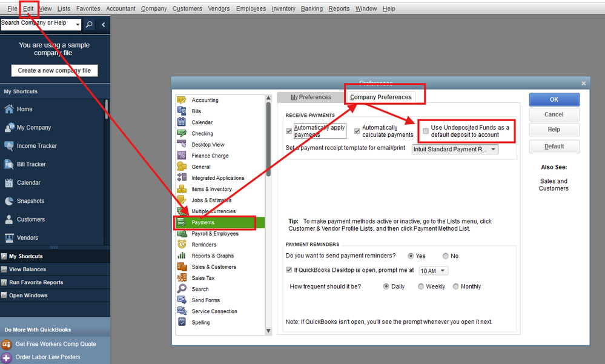Click the Vendors shortcut icon
605x364 pixels.
pyautogui.click(x=9, y=238)
